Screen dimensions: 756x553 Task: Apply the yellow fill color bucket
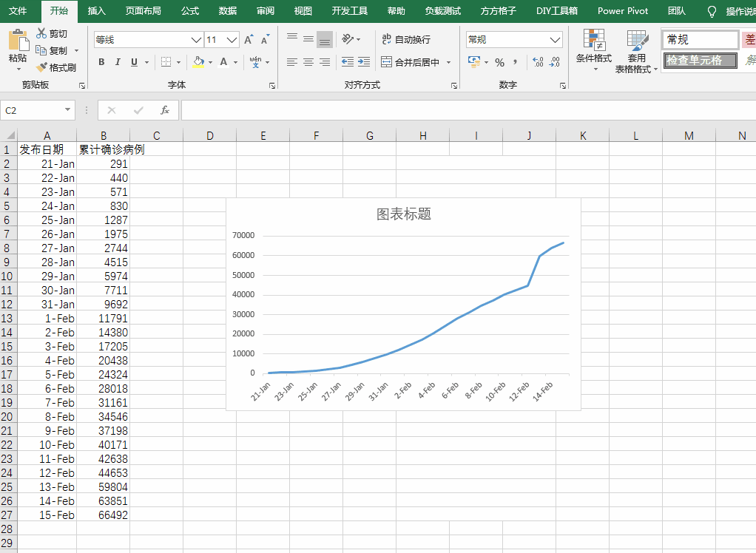pos(198,62)
